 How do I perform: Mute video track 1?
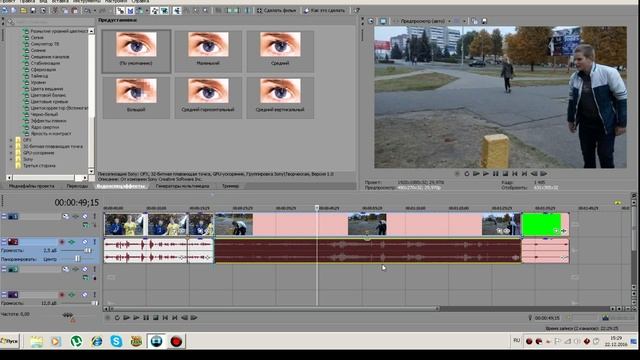click(x=85, y=216)
